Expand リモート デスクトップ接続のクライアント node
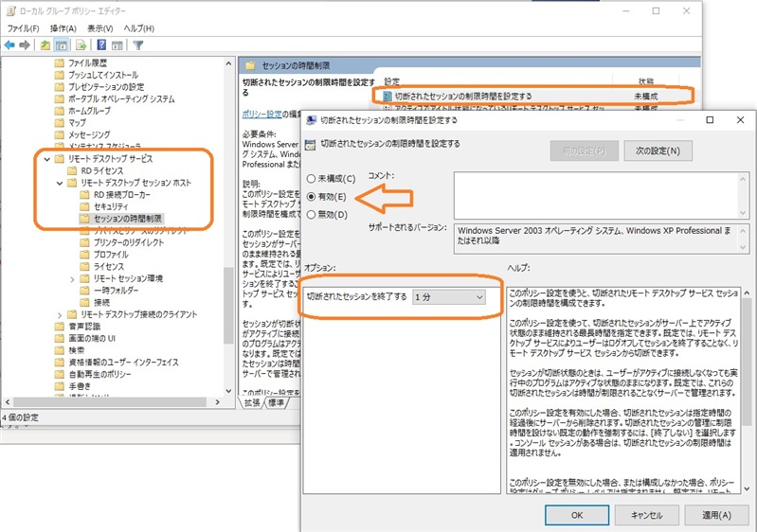757x532 pixels. tap(60, 314)
